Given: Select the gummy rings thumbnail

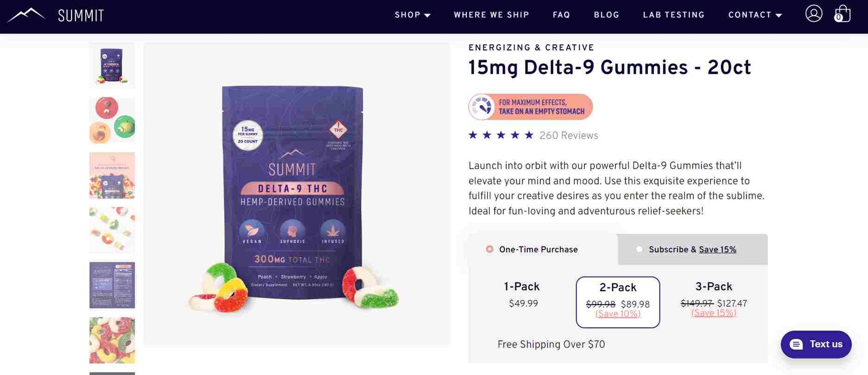Looking at the screenshot, I should pyautogui.click(x=112, y=230).
